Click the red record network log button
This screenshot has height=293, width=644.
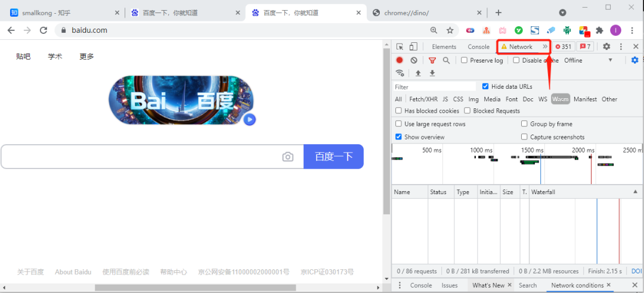pyautogui.click(x=399, y=60)
